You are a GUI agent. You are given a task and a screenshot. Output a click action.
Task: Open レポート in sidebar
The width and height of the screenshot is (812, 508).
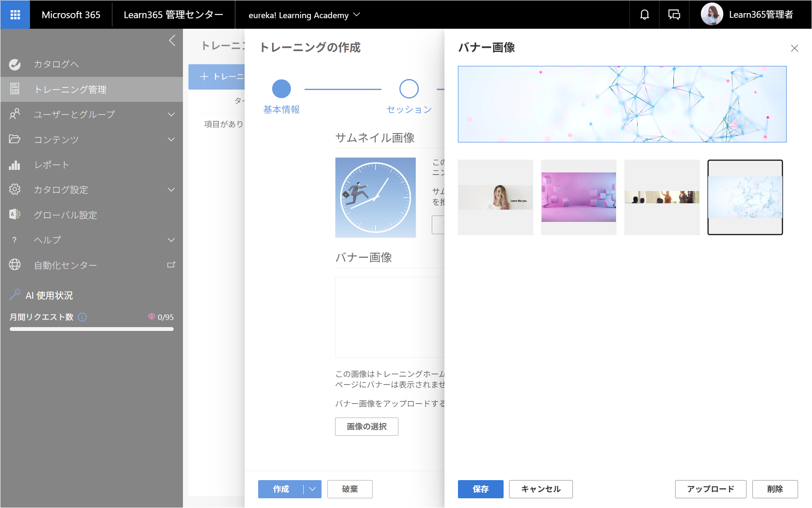pos(91,165)
